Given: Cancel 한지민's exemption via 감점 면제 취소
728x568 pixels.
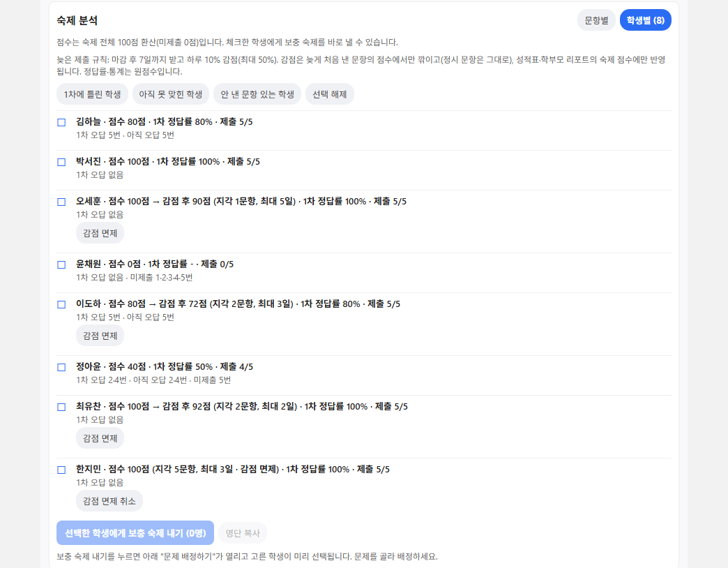Looking at the screenshot, I should pyautogui.click(x=109, y=501).
